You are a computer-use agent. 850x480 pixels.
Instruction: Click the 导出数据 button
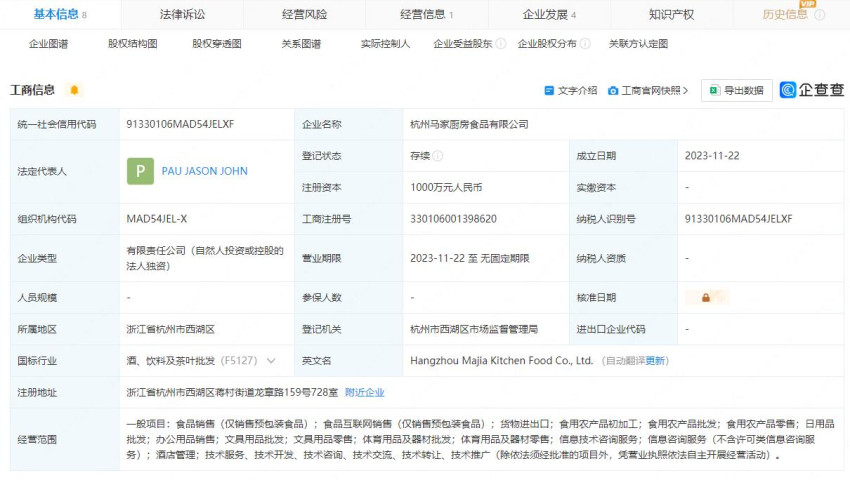point(737,91)
